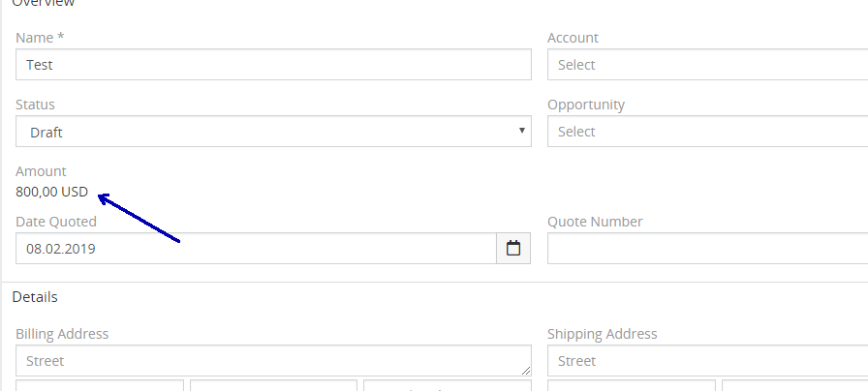Click the Opportunity field label
Viewport: 868px width, 391px height.
pos(586,105)
